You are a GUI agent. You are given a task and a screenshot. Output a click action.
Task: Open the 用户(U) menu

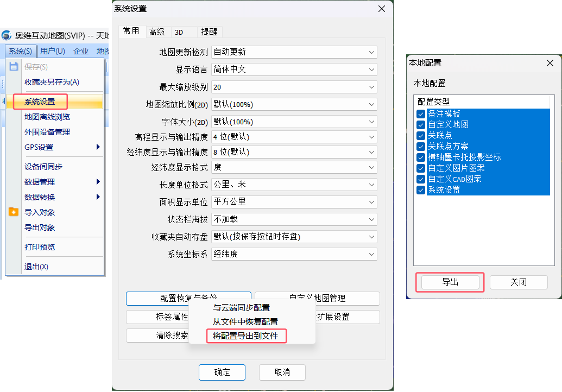[x=53, y=51]
